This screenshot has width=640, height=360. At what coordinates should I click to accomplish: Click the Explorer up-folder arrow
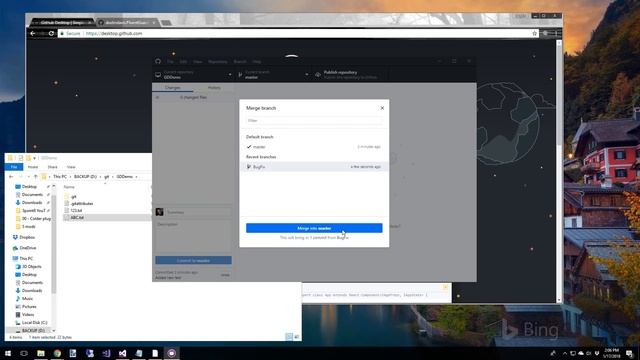click(36, 177)
